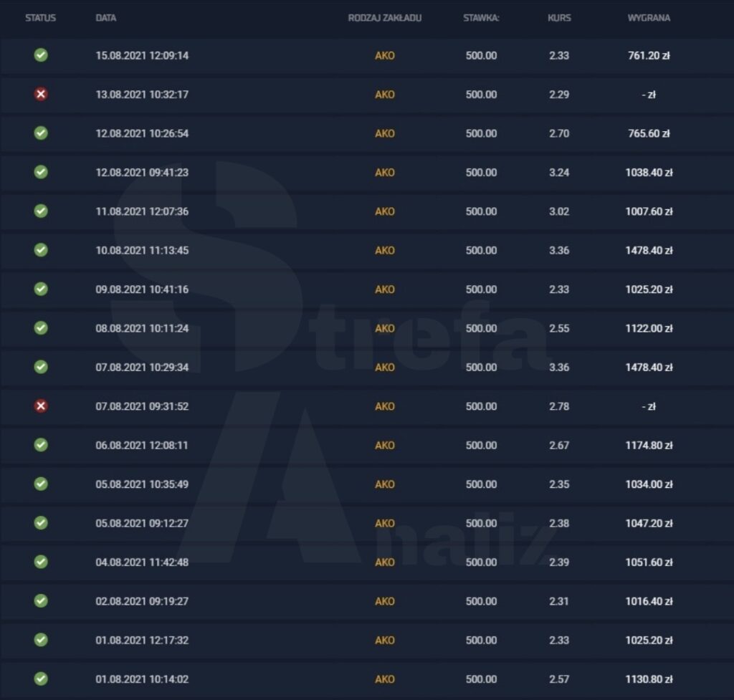Click the red X icon for 07.08.2021 09:31:52
This screenshot has height=700, width=734.
tap(41, 406)
